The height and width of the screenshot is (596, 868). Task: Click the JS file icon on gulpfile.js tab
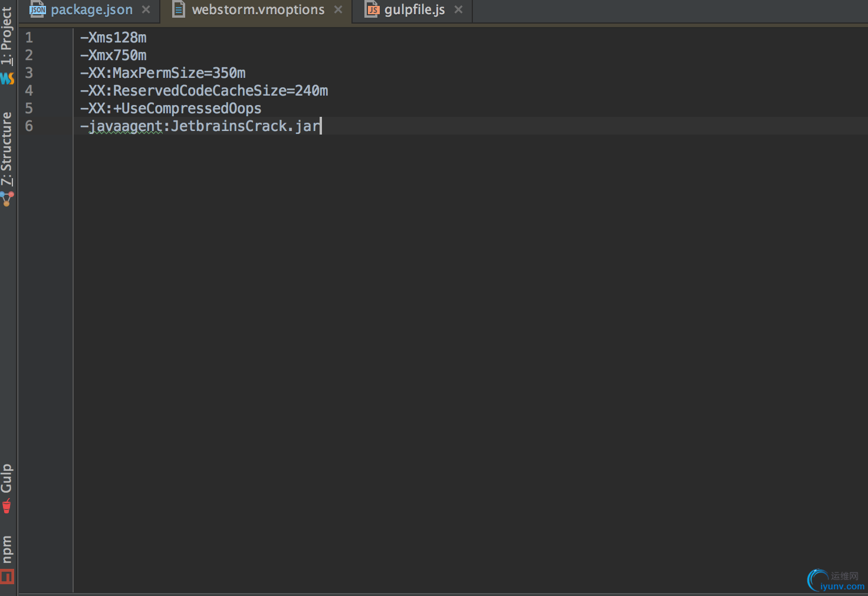372,9
